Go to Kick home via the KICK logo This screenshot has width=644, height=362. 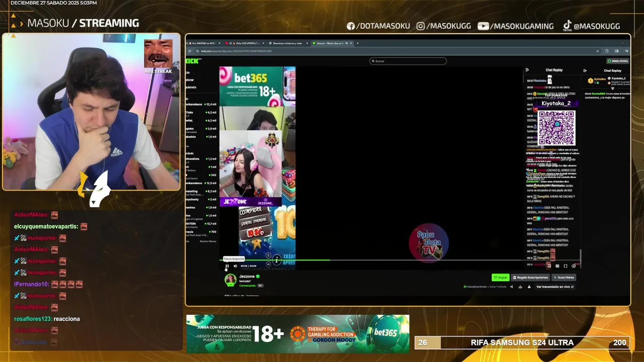tap(193, 61)
